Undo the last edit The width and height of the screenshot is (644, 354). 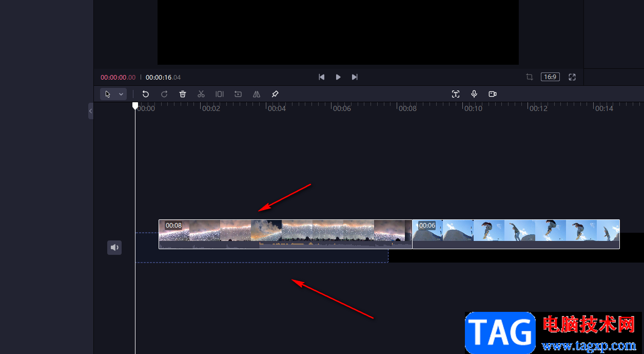(146, 94)
